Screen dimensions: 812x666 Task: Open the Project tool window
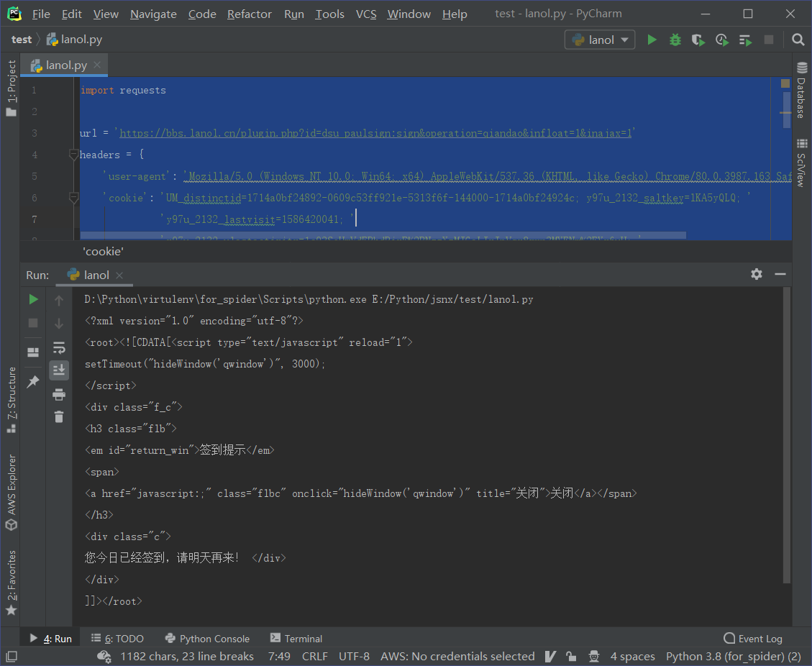coord(11,88)
